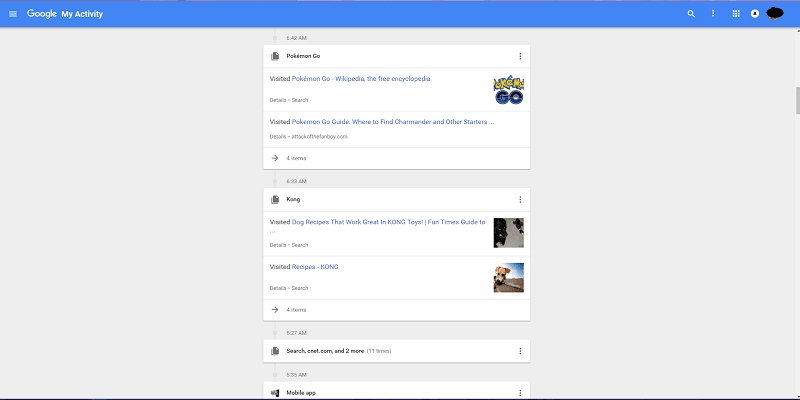800x400 pixels.
Task: Open the search icon in header
Action: pos(691,14)
